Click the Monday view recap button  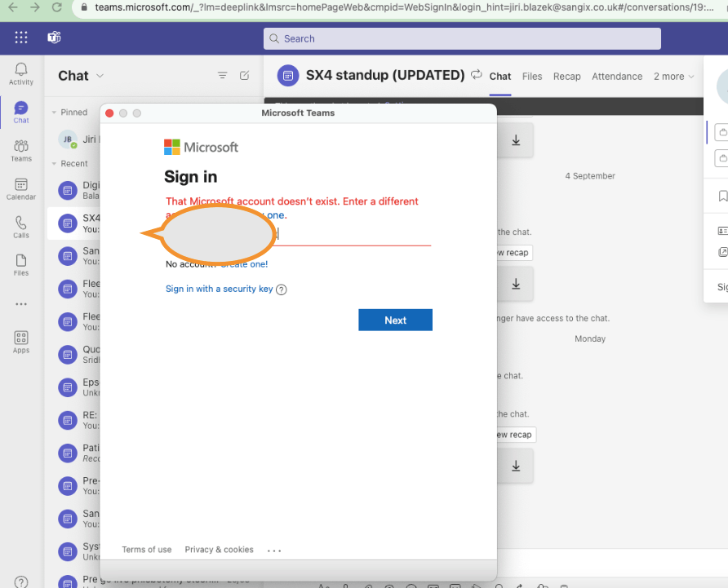(515, 435)
